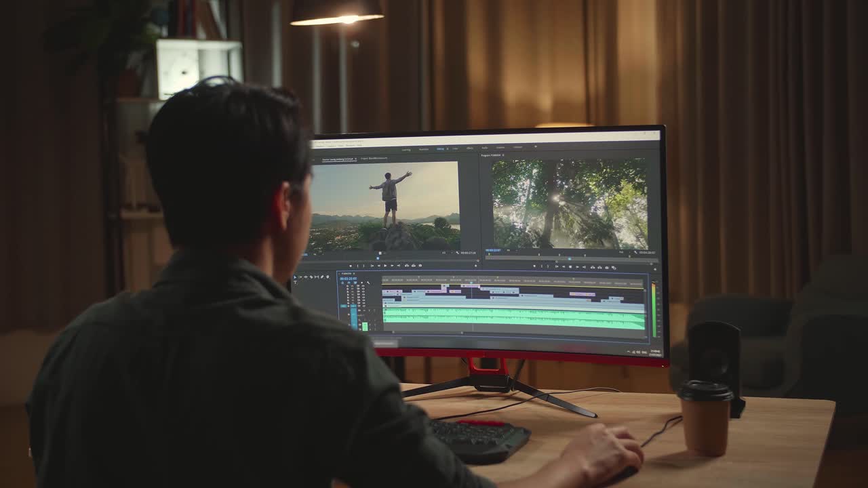Click the wrench settings icon in the timeline
This screenshot has width=868, height=488.
(368, 282)
